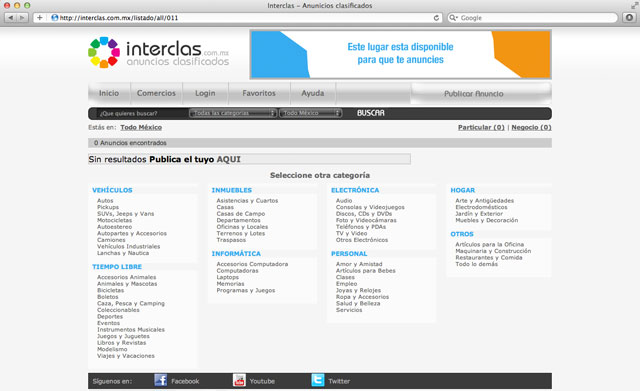640x391 pixels.
Task: Select 'Animales y Mascotas' subcategory
Action: (127, 284)
